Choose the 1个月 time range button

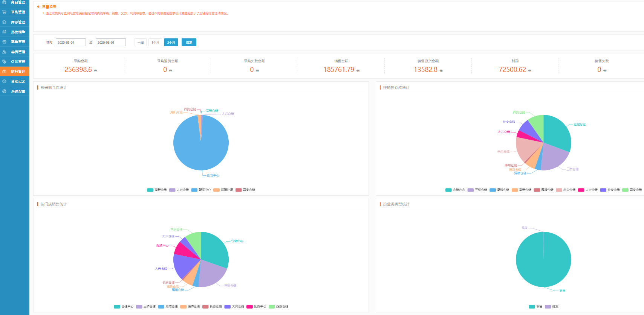point(155,43)
